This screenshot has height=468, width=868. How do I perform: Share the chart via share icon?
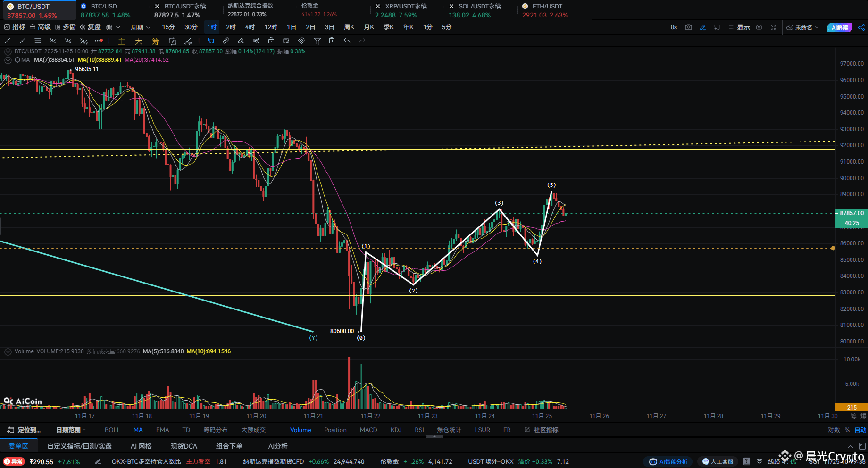pyautogui.click(x=861, y=27)
